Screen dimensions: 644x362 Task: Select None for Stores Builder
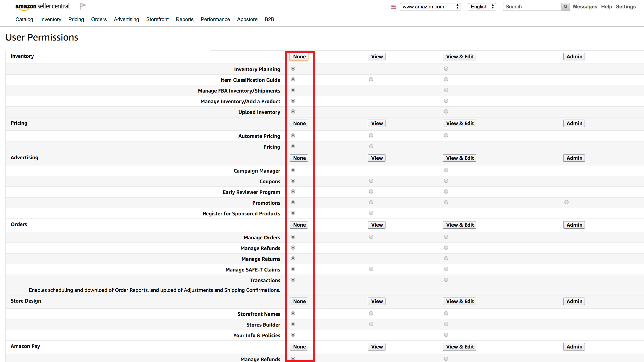293,324
